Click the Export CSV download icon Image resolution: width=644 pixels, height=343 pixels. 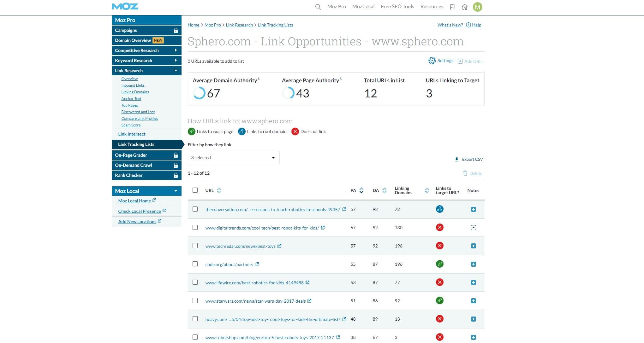coord(456,159)
